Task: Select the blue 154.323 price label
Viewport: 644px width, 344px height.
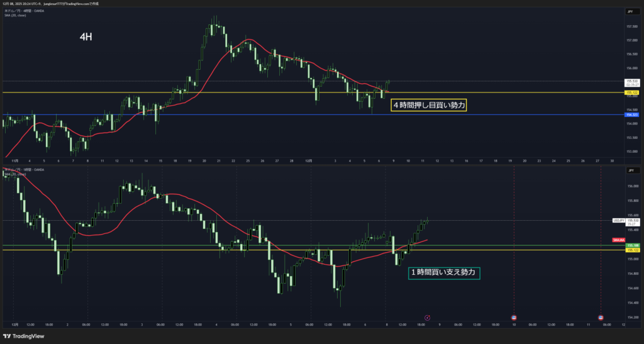Action: click(x=631, y=115)
